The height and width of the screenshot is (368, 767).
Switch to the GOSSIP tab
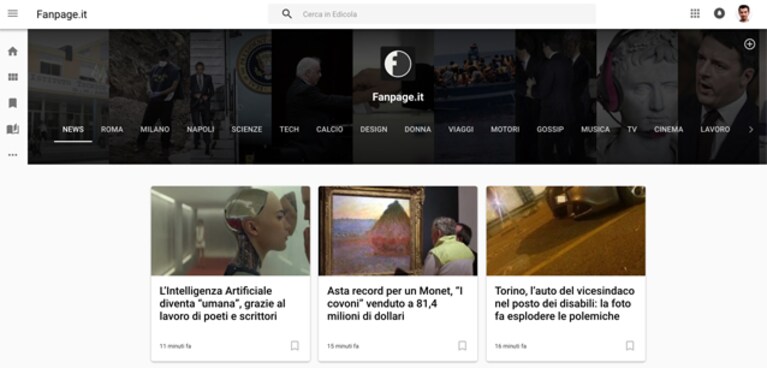(x=550, y=130)
